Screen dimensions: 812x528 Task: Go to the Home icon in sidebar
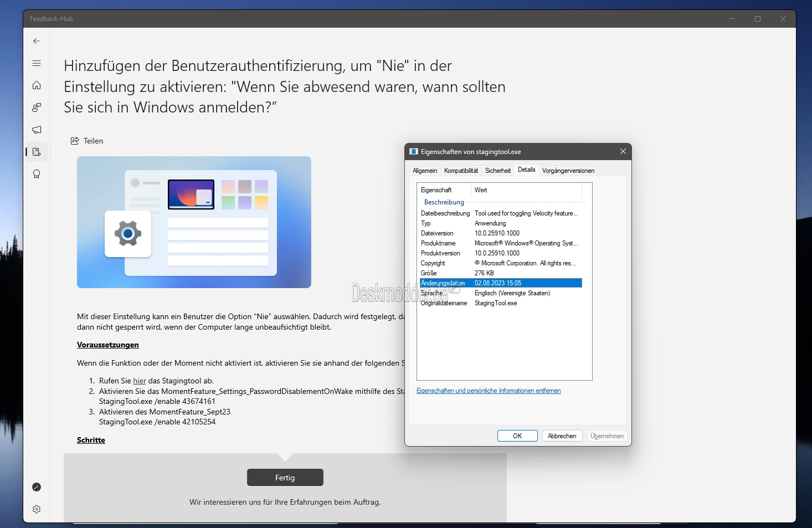tap(37, 85)
